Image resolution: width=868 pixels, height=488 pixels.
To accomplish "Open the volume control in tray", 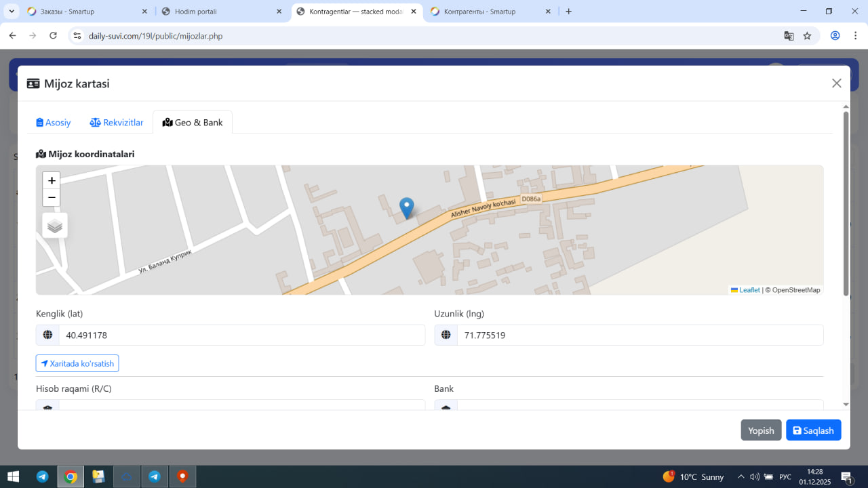I will point(754,476).
